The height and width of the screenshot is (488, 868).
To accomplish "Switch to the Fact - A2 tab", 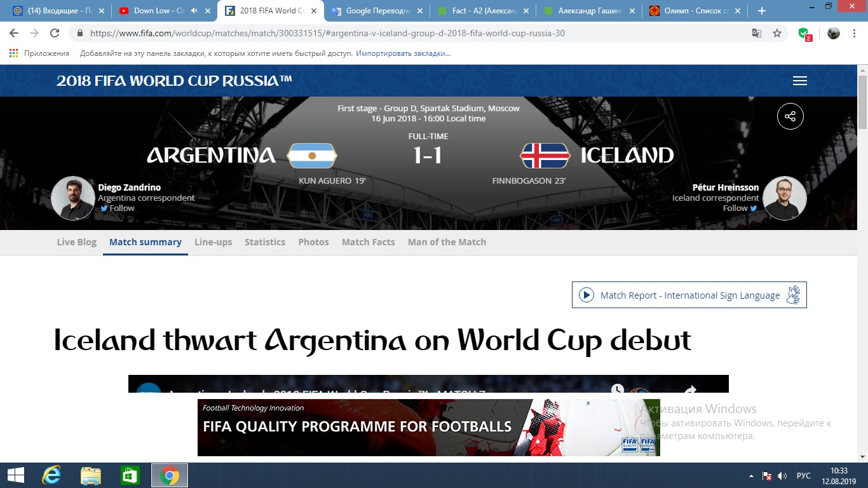I will 482,11.
